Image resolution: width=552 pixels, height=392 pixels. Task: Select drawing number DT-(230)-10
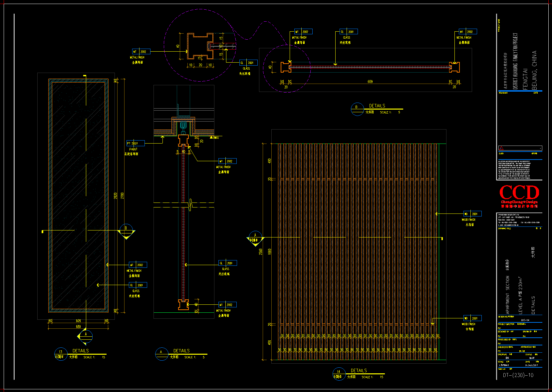click(x=518, y=375)
